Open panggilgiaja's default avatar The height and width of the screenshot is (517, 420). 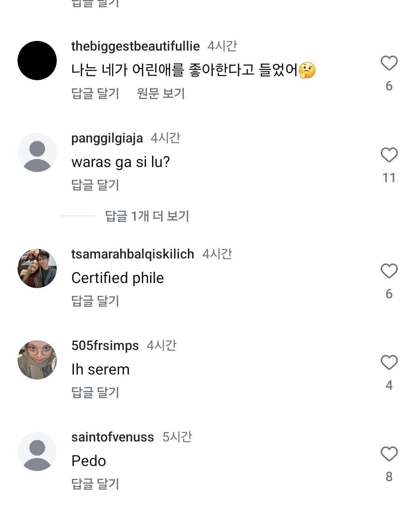[37, 152]
